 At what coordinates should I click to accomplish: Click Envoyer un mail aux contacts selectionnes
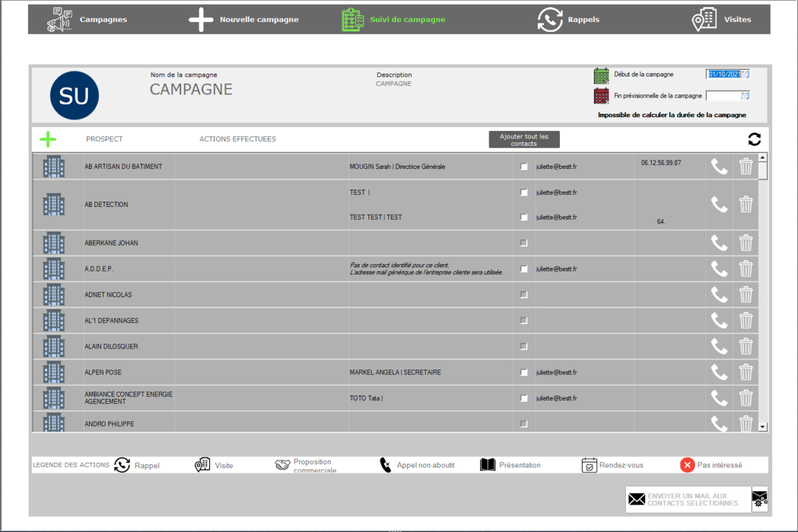(x=688, y=499)
